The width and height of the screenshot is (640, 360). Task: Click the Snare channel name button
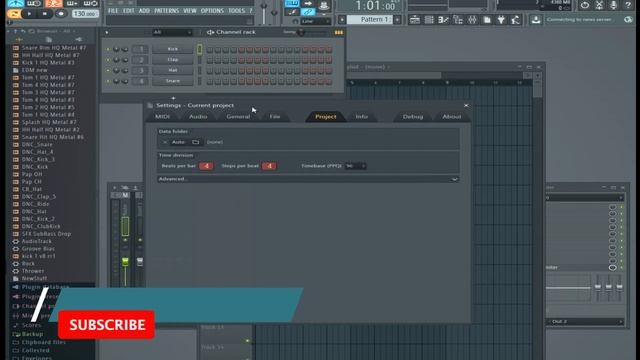[173, 81]
